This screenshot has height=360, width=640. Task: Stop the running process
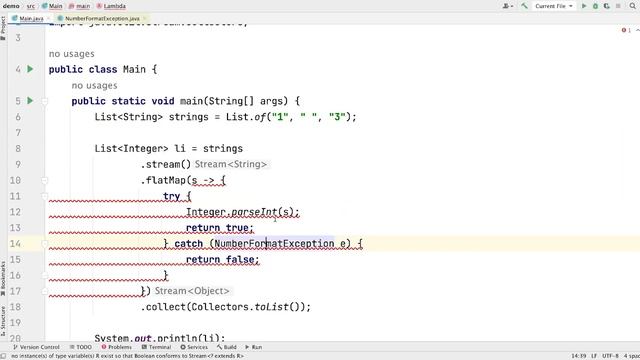pos(618,6)
